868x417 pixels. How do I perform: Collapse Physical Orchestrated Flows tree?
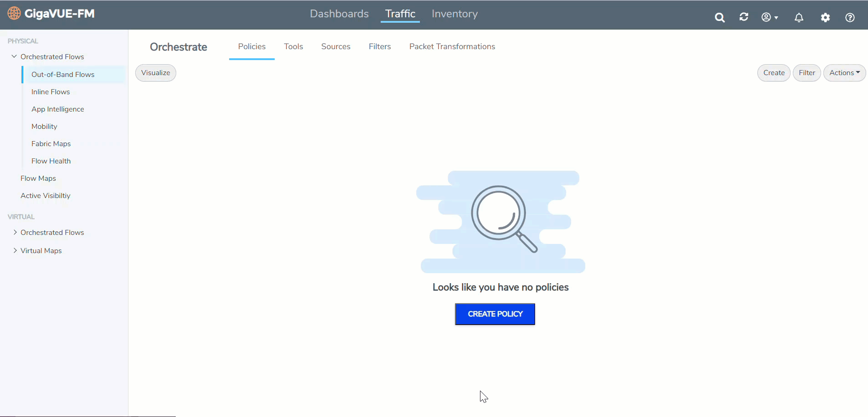[x=14, y=56]
